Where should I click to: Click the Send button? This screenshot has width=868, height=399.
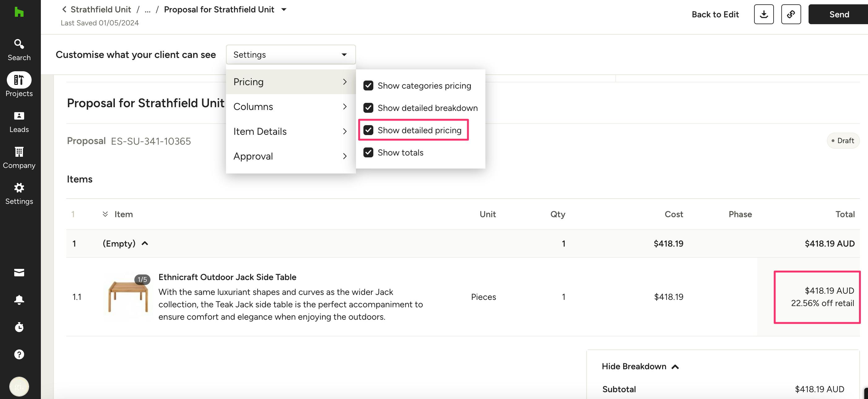(839, 14)
